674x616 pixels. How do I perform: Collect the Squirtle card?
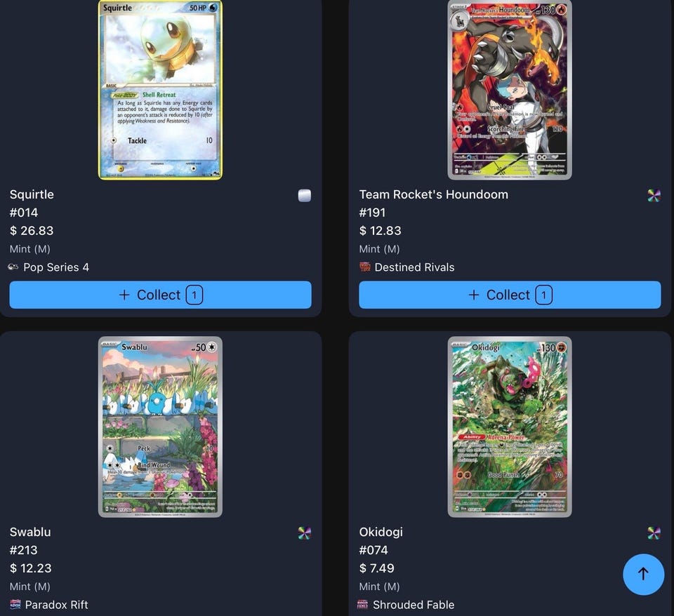(160, 295)
